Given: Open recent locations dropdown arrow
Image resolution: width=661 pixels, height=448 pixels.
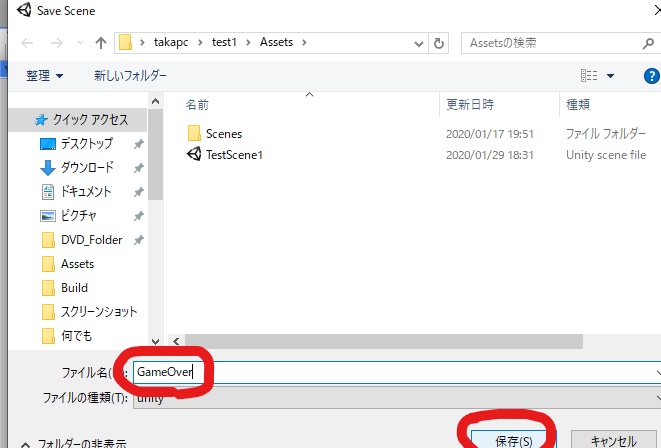Looking at the screenshot, I should (x=81, y=43).
